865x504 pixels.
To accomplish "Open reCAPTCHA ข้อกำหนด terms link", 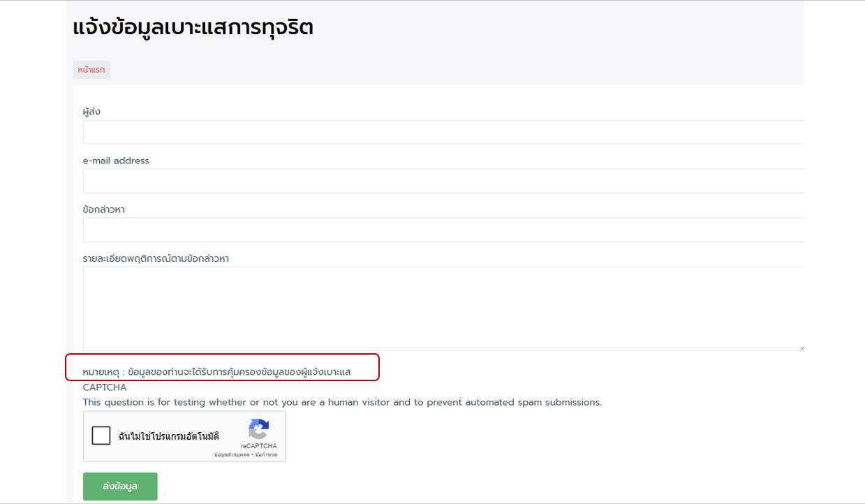I will coord(266,455).
